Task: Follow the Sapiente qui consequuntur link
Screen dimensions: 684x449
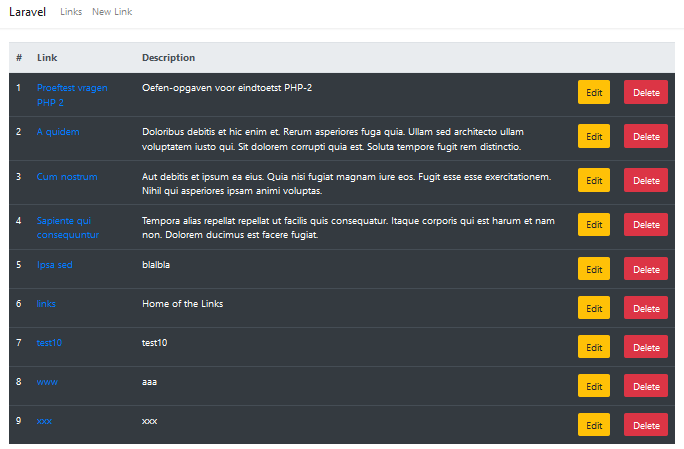Action: (x=68, y=228)
